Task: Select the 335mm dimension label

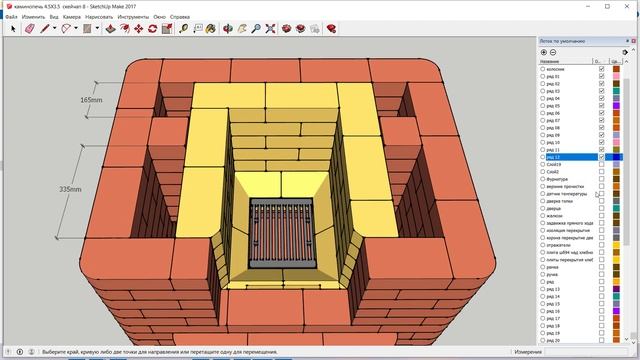Action: point(70,189)
